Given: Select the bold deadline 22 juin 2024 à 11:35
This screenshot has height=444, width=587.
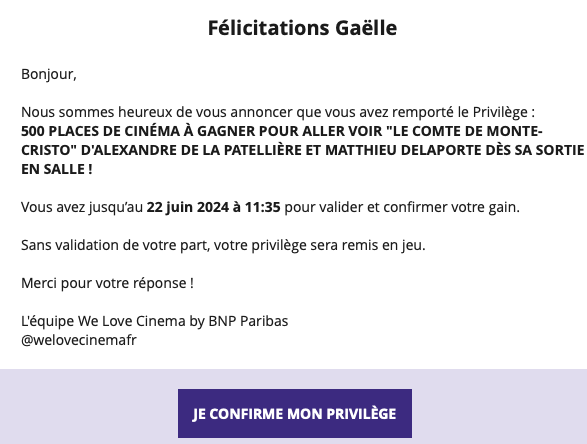Looking at the screenshot, I should pyautogui.click(x=213, y=207).
